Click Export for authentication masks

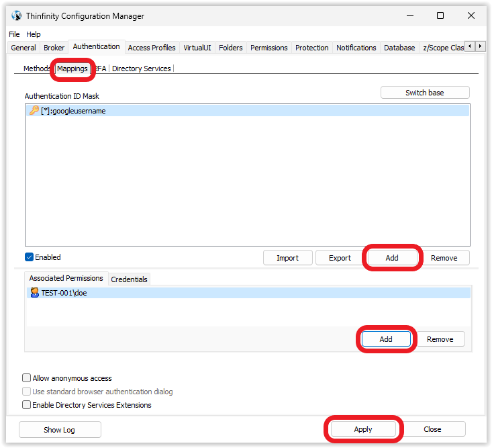click(340, 258)
